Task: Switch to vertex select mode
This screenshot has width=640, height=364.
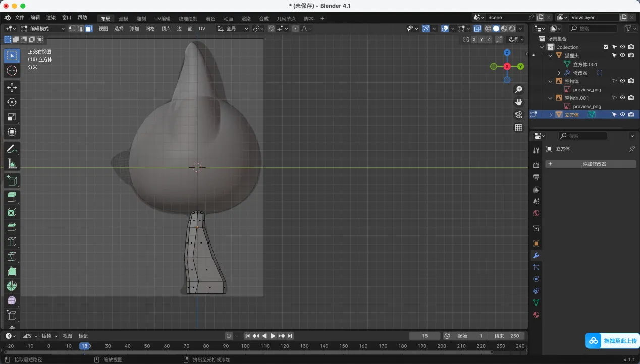Action: 72,29
